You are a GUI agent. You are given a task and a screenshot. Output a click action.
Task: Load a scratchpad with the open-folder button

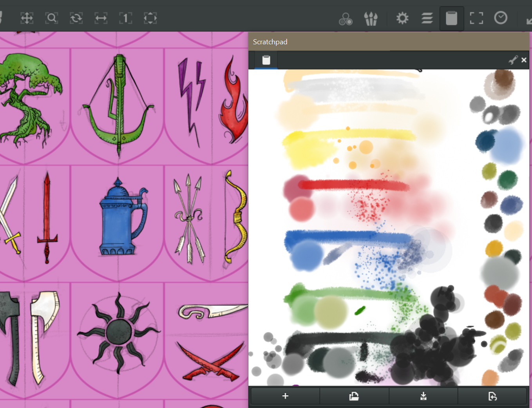[x=354, y=396]
